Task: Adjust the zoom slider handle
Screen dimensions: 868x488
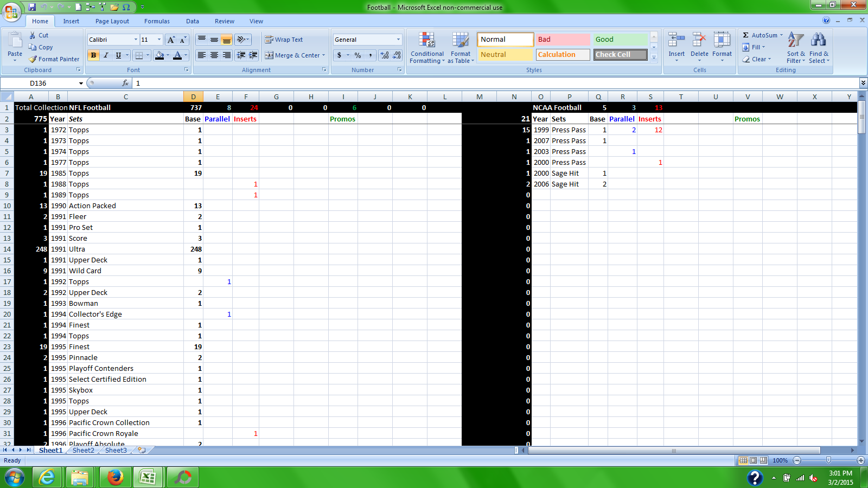Action: pyautogui.click(x=828, y=460)
